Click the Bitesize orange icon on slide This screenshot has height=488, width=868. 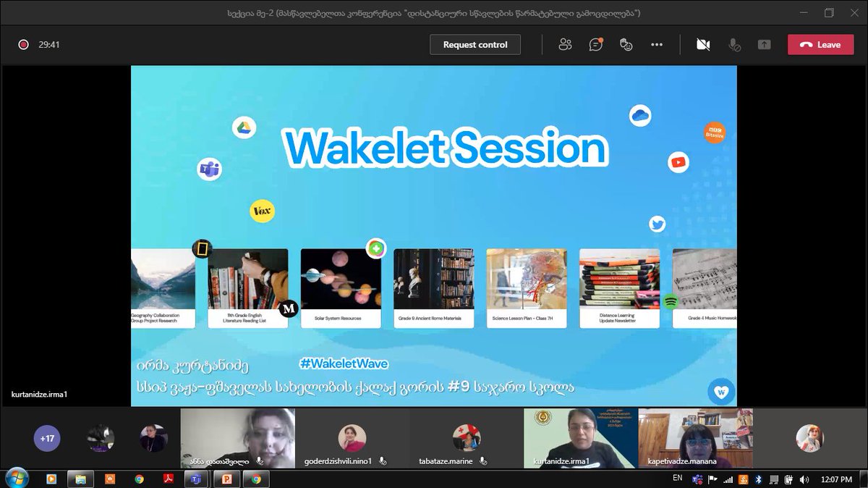click(x=715, y=132)
